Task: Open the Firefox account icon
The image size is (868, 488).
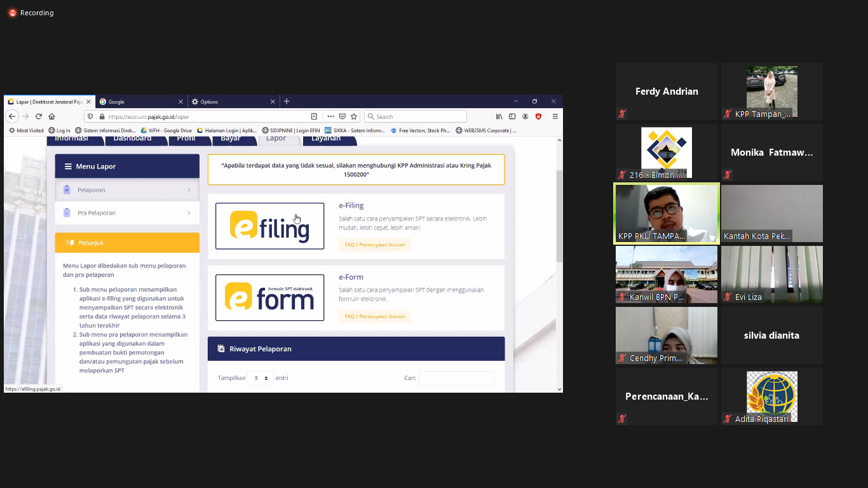Action: coord(526,116)
